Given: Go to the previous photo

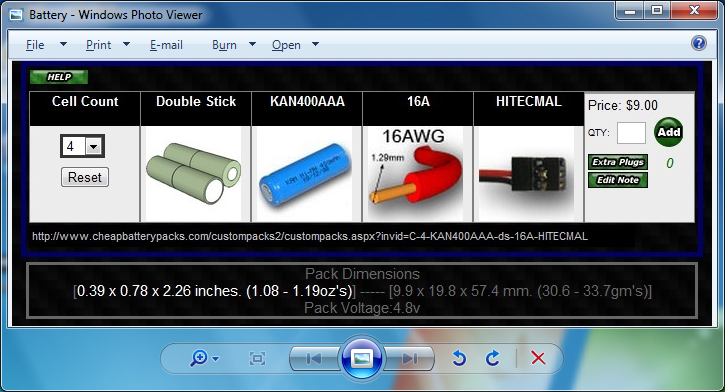Looking at the screenshot, I should coord(314,358).
